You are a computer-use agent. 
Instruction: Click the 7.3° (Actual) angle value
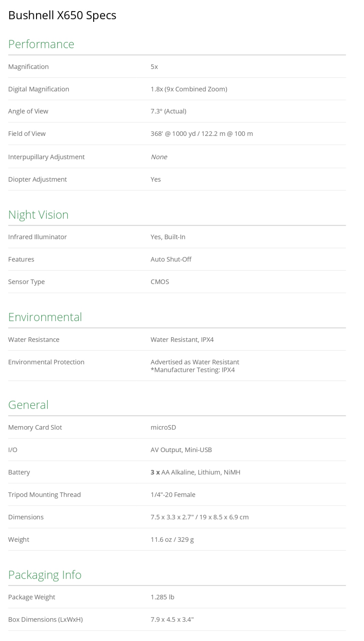click(x=168, y=111)
